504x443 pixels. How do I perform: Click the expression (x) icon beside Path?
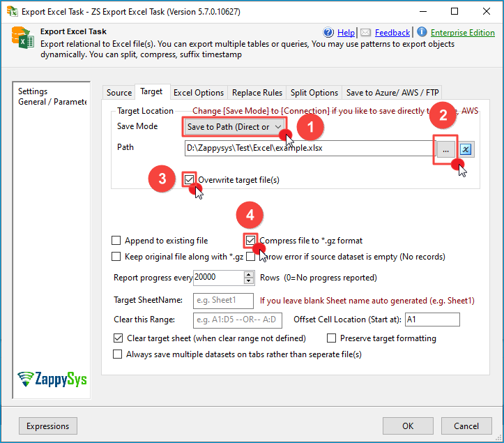tap(466, 149)
